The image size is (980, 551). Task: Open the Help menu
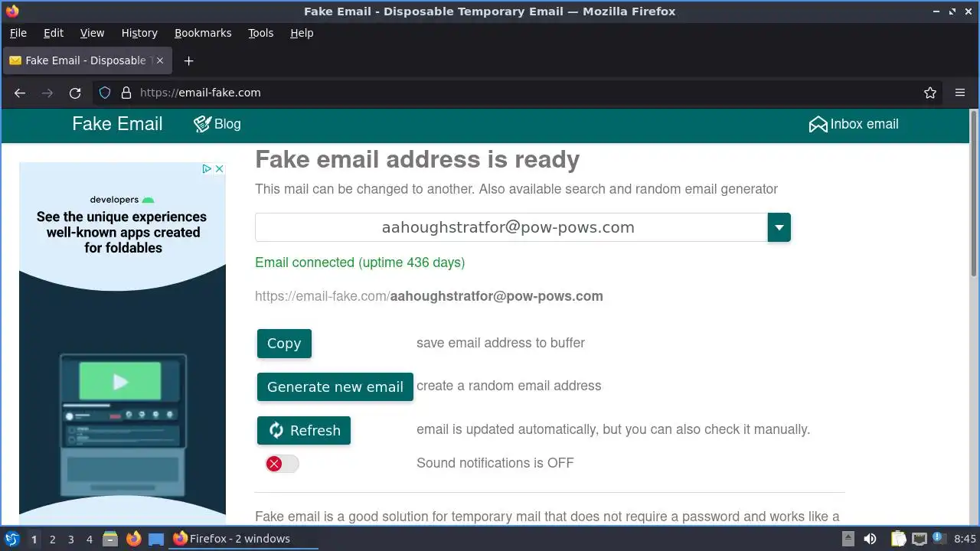[302, 33]
